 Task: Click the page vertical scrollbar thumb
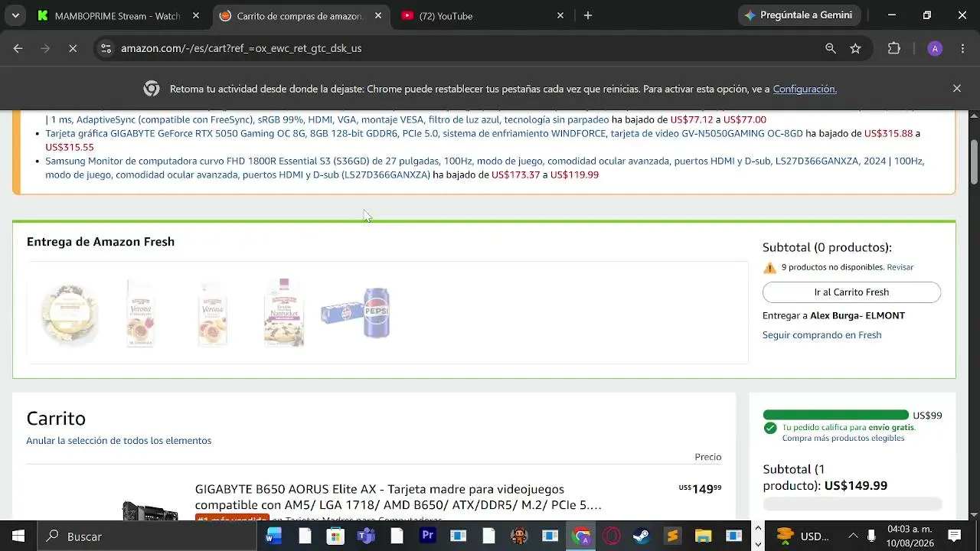(x=974, y=162)
